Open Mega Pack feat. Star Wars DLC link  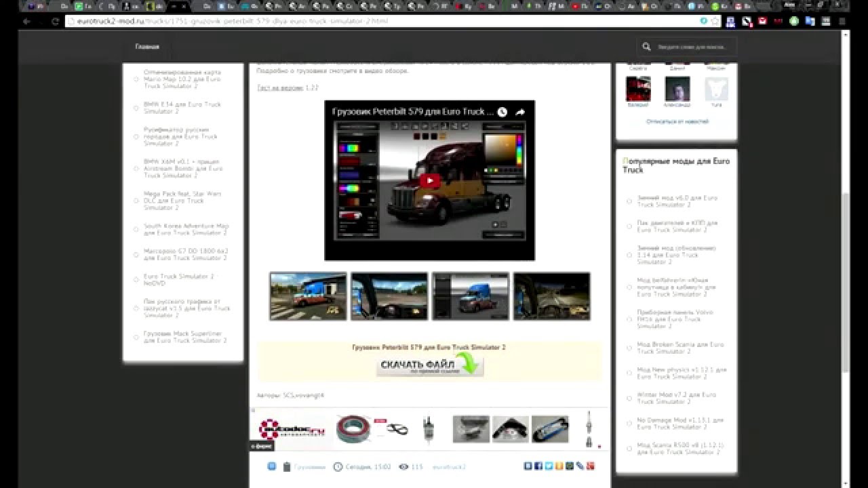point(182,201)
